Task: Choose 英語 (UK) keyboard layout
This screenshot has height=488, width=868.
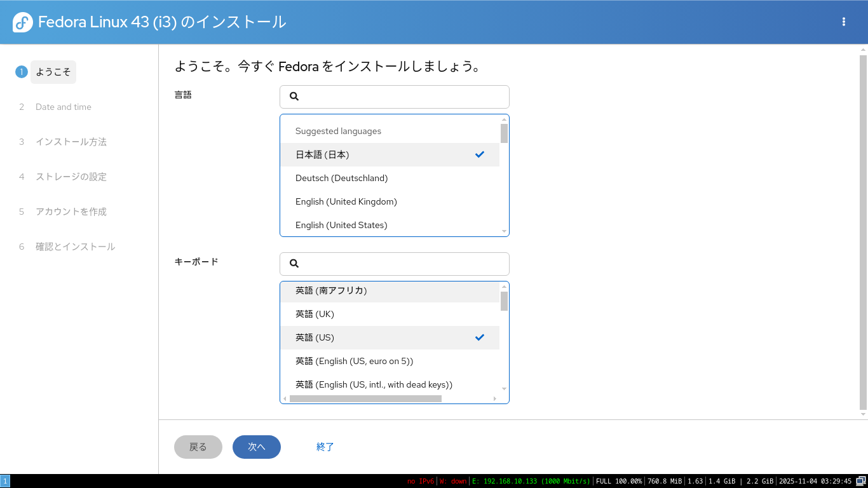Action: coord(390,314)
